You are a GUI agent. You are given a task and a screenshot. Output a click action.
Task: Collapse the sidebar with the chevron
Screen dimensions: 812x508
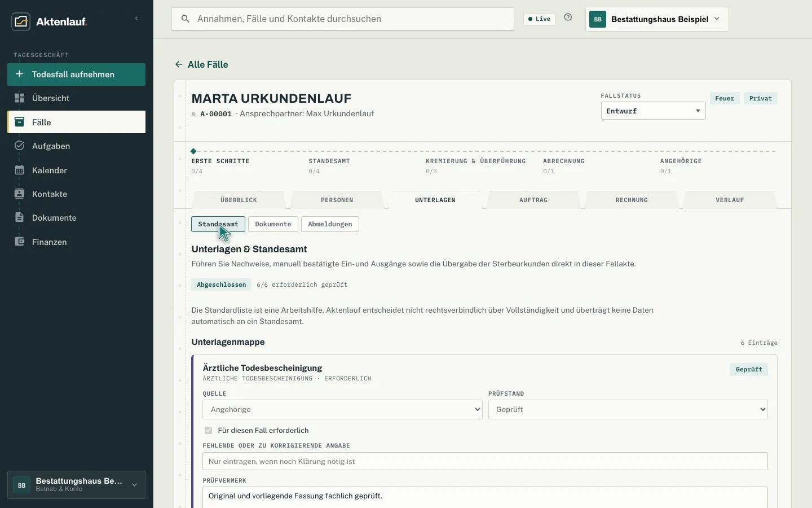coord(136,19)
